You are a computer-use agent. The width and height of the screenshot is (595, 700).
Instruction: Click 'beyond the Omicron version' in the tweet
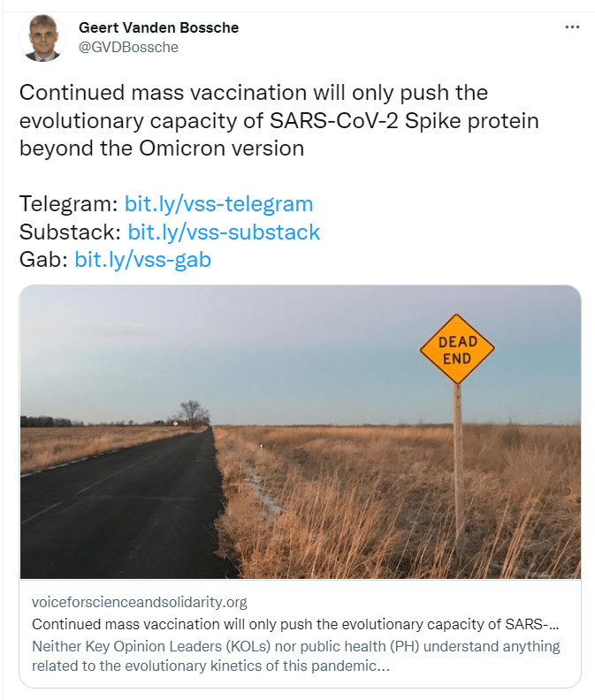pos(161,148)
